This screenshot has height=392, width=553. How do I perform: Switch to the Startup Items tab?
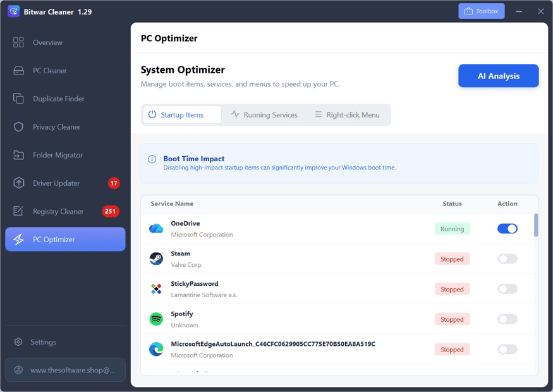coord(182,114)
